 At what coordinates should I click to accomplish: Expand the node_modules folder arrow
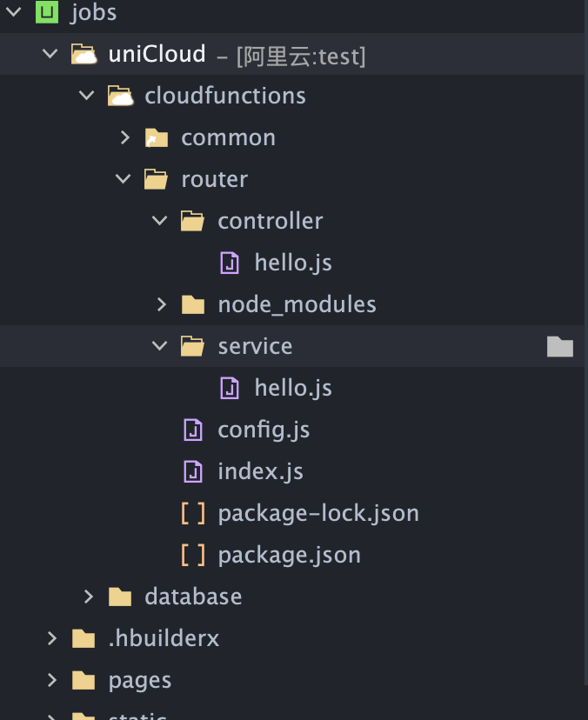(161, 304)
